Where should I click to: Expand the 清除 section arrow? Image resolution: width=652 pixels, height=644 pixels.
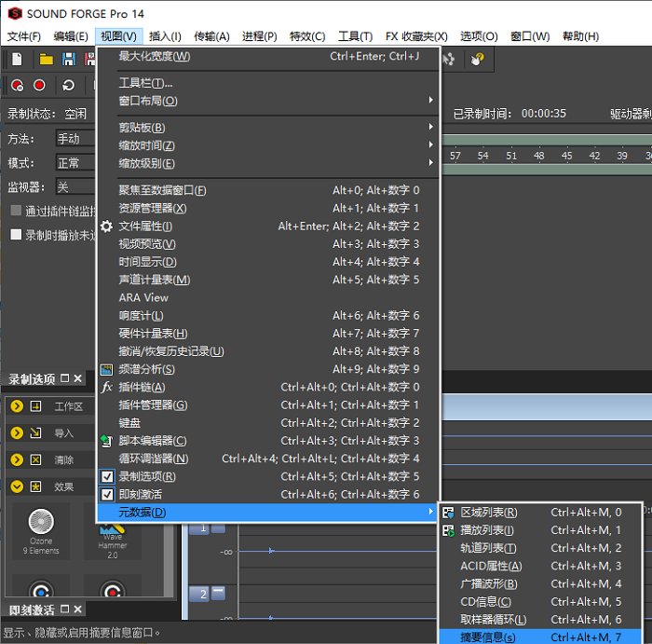point(17,459)
